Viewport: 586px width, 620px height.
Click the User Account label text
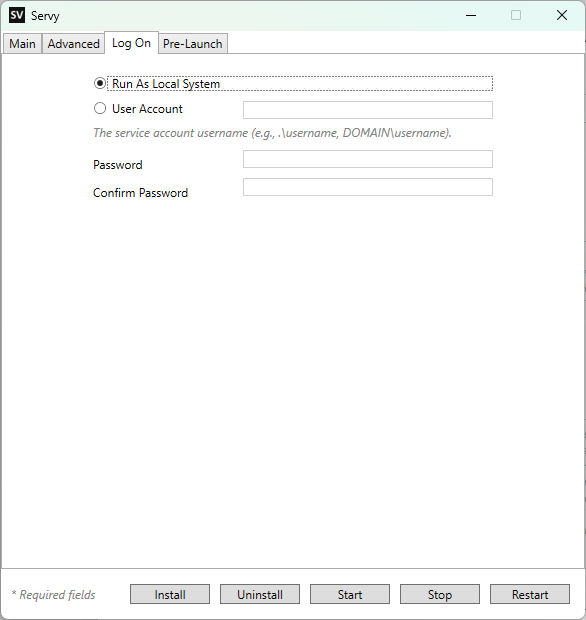coord(147,109)
